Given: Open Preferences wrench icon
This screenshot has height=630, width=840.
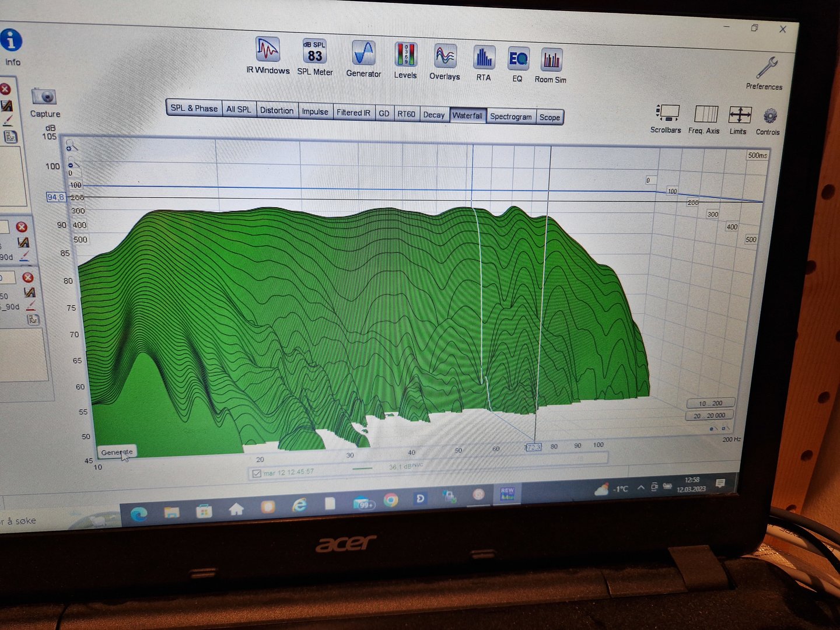Looking at the screenshot, I should pos(766,69).
